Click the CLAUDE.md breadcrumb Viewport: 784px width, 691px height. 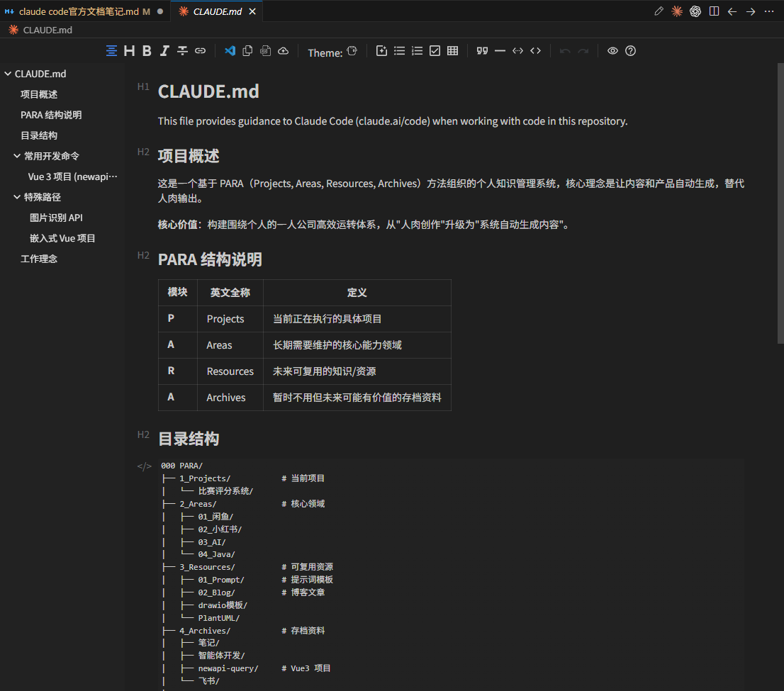pyautogui.click(x=47, y=30)
